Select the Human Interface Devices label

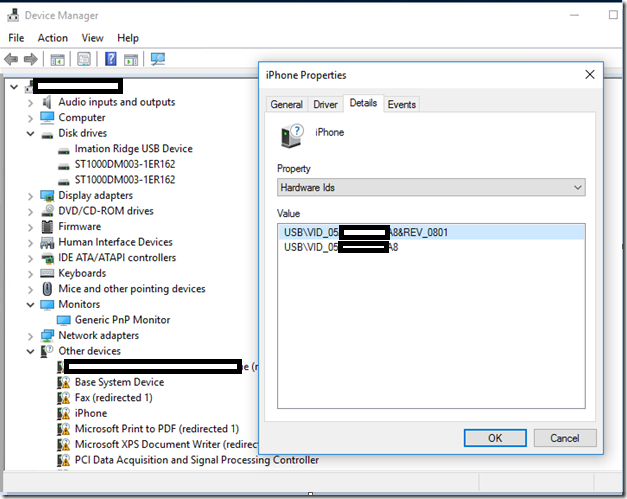[115, 242]
